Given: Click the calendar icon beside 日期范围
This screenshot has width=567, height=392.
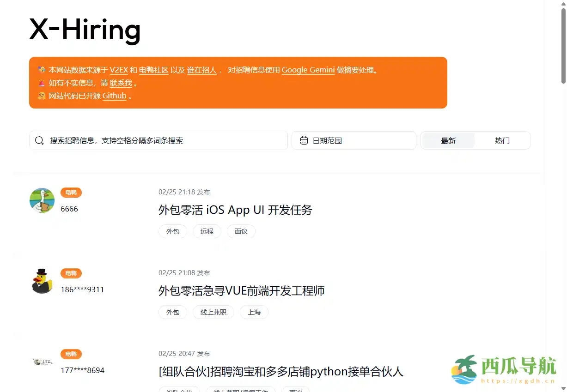Looking at the screenshot, I should click(x=305, y=140).
